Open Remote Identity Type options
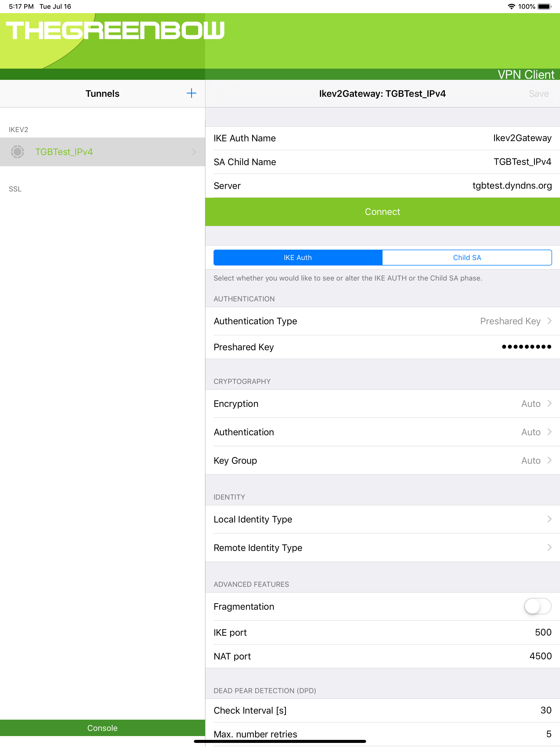 (x=382, y=547)
